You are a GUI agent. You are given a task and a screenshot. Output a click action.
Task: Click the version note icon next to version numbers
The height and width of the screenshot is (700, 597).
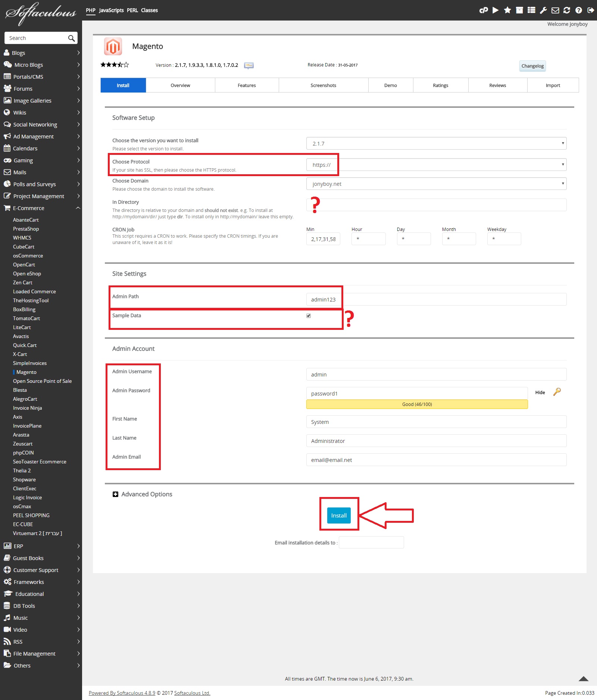point(249,65)
